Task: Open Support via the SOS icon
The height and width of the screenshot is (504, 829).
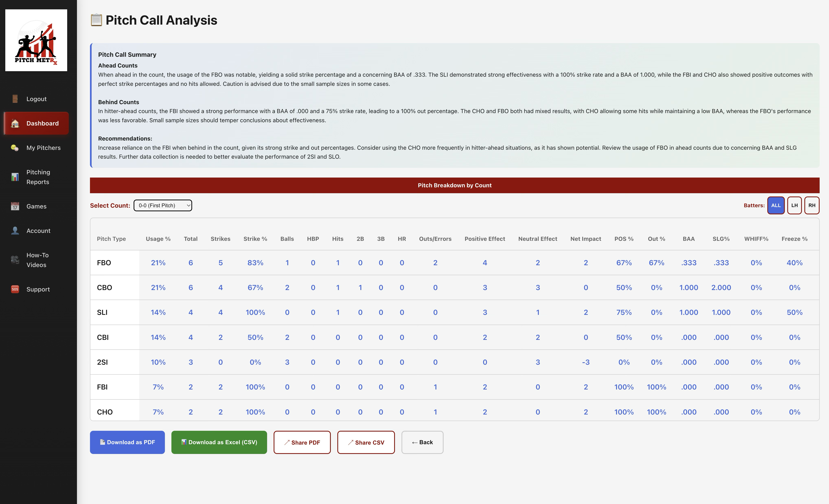Action: tap(15, 289)
